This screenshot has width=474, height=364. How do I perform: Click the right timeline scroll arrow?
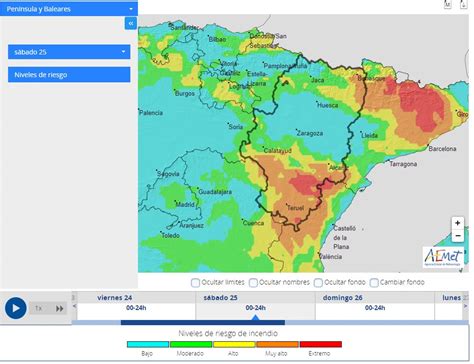click(x=466, y=306)
